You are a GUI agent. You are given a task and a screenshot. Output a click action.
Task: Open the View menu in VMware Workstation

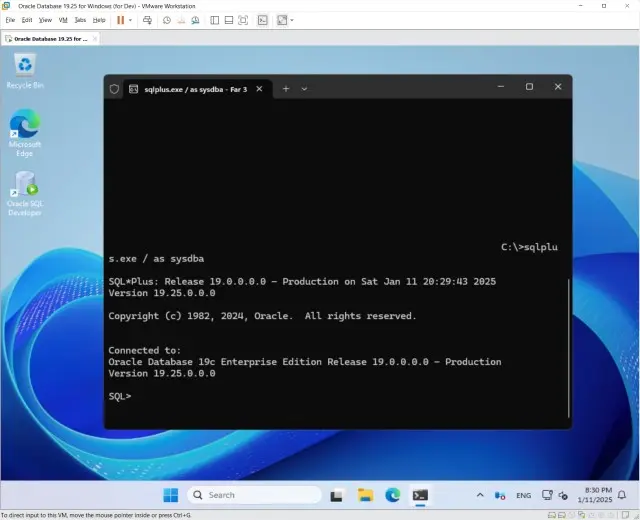[45, 20]
